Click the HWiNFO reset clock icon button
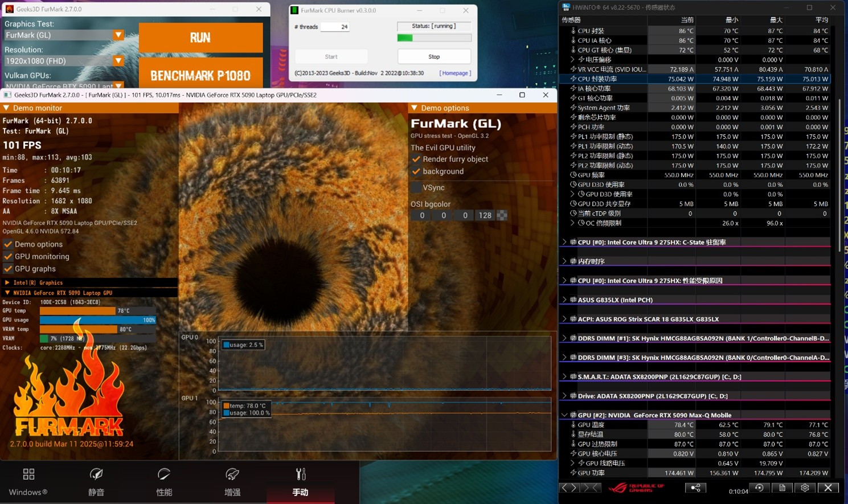Image resolution: width=848 pixels, height=504 pixels. point(759,488)
